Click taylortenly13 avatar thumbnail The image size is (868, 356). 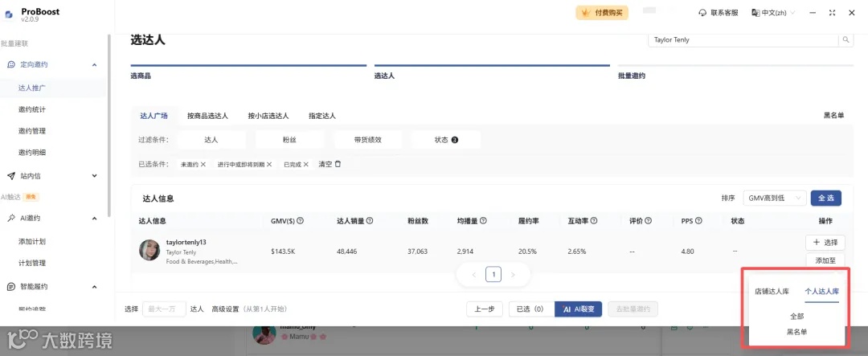coord(149,250)
